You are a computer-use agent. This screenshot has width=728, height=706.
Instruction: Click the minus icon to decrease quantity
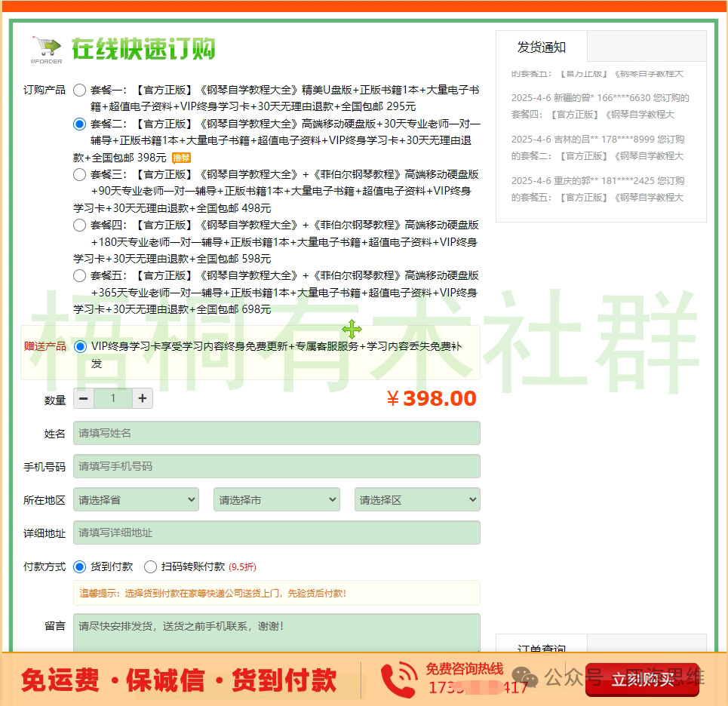coord(83,398)
